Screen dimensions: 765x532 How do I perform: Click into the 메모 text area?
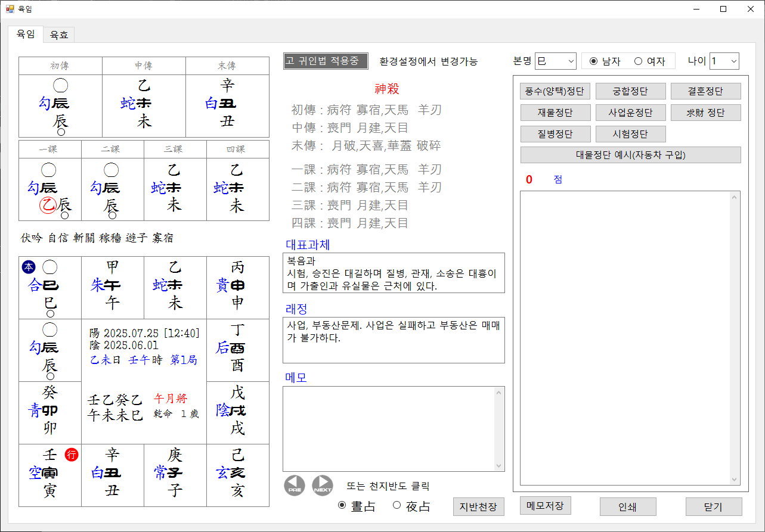(x=389, y=429)
